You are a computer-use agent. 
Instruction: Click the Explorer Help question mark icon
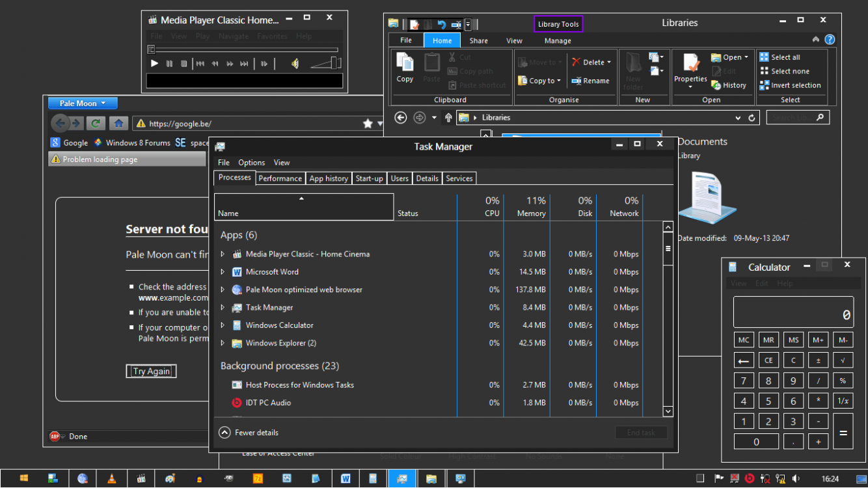[830, 40]
